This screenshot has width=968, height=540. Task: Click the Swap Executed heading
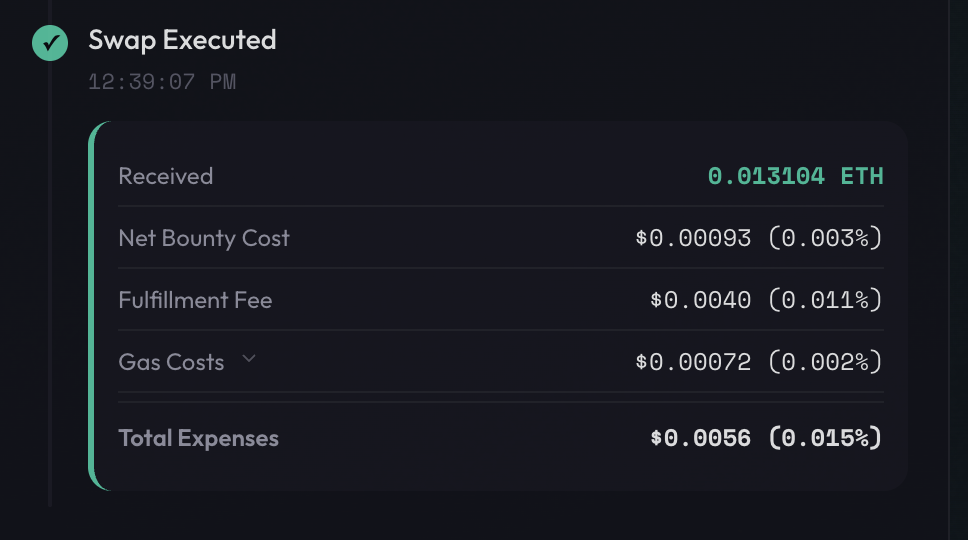[x=182, y=40]
